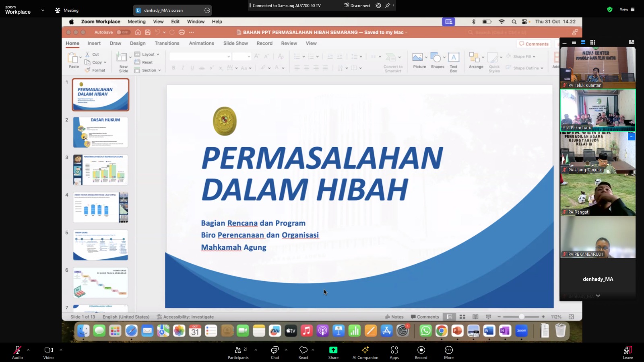Open the Zoom Chat panel
This screenshot has height=362, width=644.
[275, 352]
